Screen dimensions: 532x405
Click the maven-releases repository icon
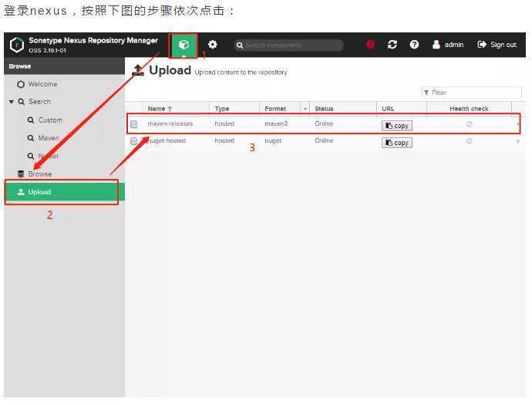coord(134,124)
